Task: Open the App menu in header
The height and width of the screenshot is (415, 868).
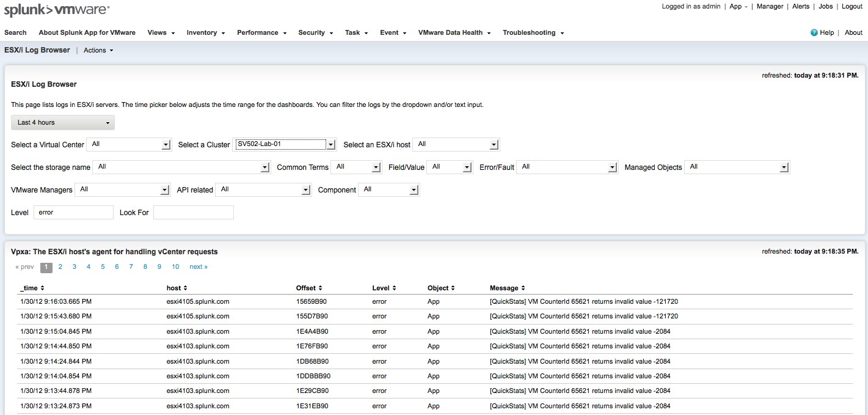Action: click(x=738, y=6)
